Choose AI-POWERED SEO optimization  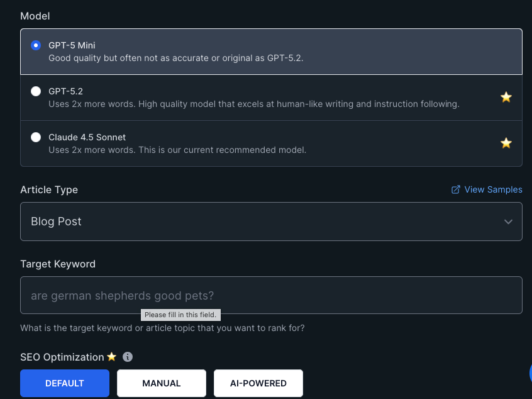(x=258, y=383)
